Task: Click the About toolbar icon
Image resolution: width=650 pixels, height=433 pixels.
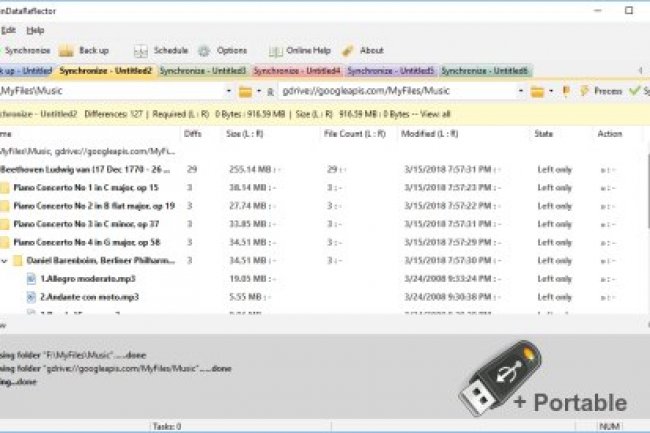Action: (348, 50)
